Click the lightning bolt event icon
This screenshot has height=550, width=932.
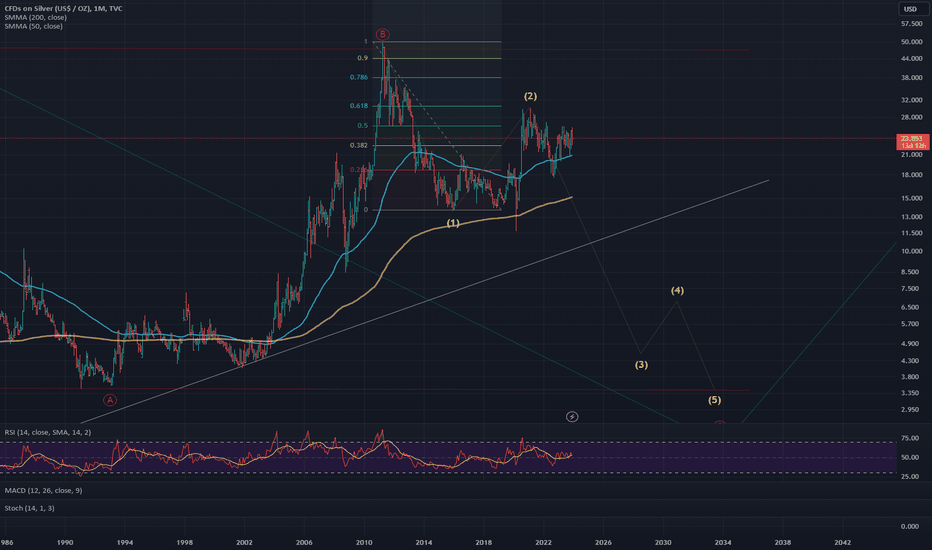(572, 417)
